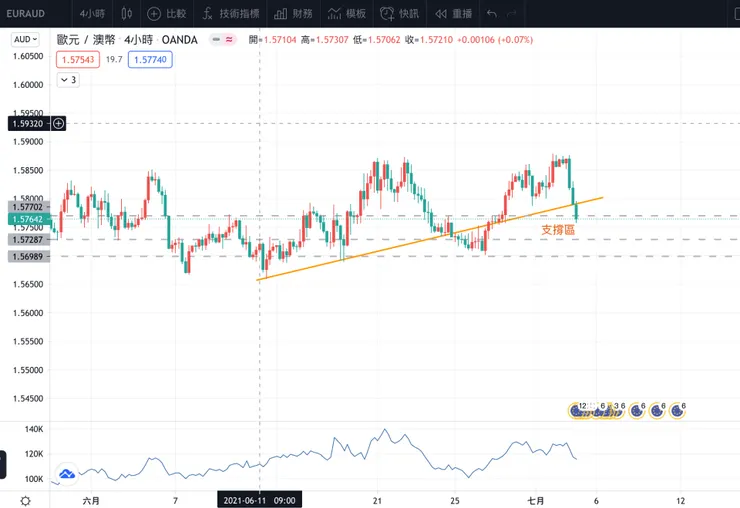
Task: Click the 1.60500 price axis label
Action: (x=28, y=56)
